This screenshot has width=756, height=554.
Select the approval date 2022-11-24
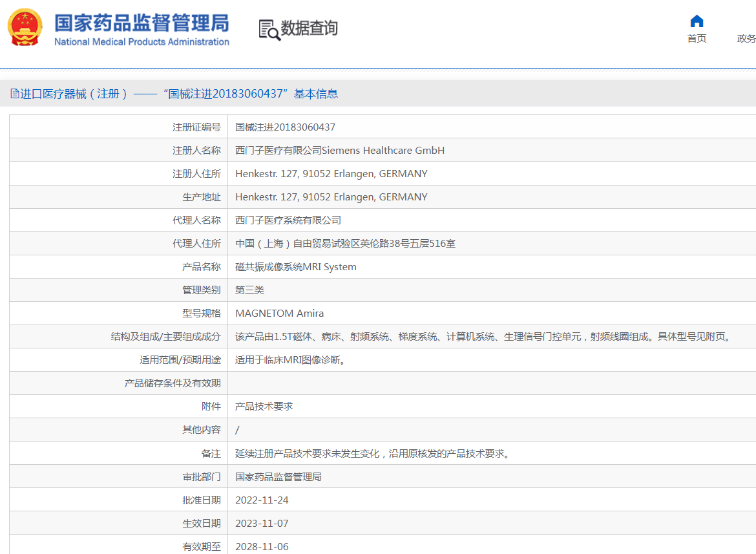[262, 500]
